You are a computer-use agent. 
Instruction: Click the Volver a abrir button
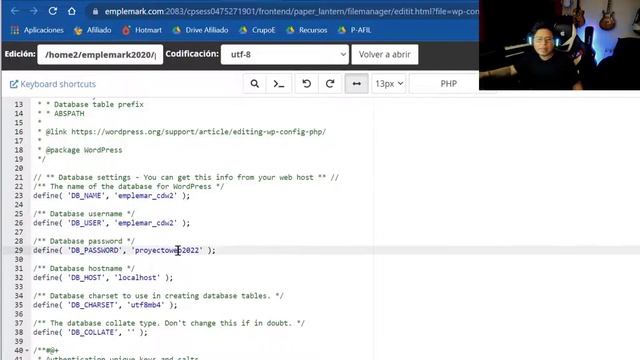tap(384, 54)
